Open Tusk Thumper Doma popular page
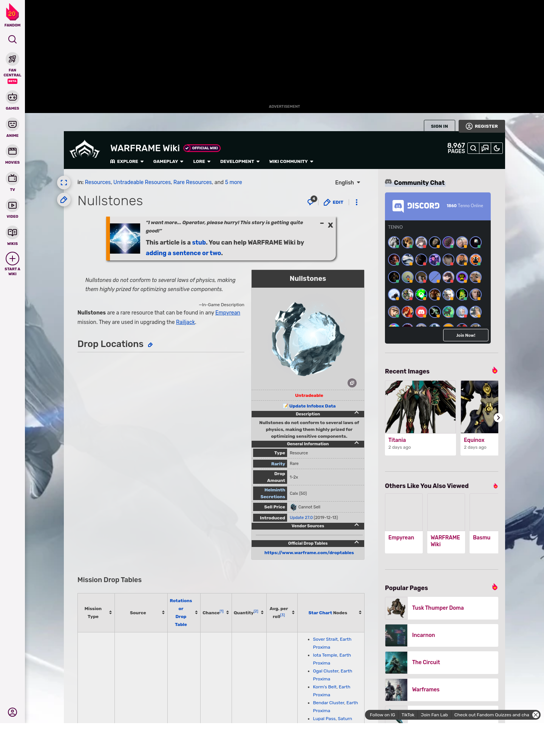 pos(442,608)
